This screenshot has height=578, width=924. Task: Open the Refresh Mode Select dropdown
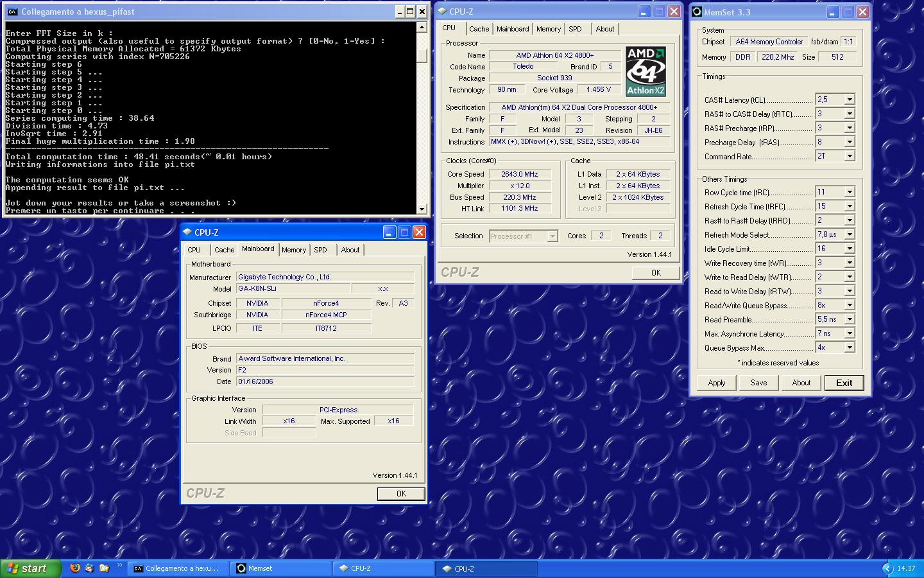[x=850, y=234]
